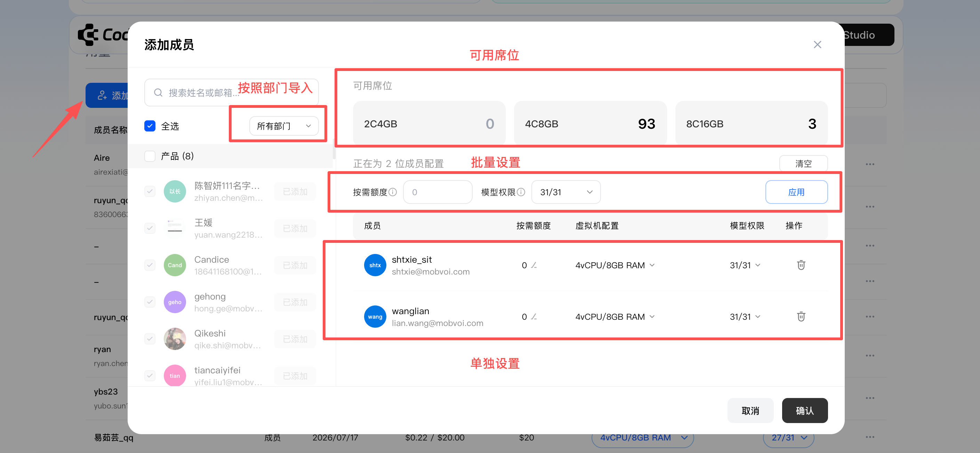Viewport: 980px width, 453px height.
Task: Click the search magnifier icon
Action: coord(158,93)
